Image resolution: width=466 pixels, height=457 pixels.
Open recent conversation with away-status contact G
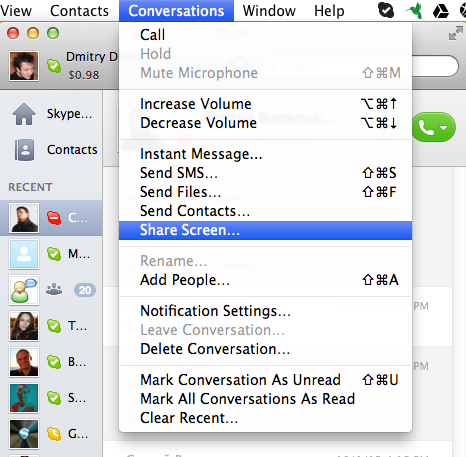pos(51,434)
